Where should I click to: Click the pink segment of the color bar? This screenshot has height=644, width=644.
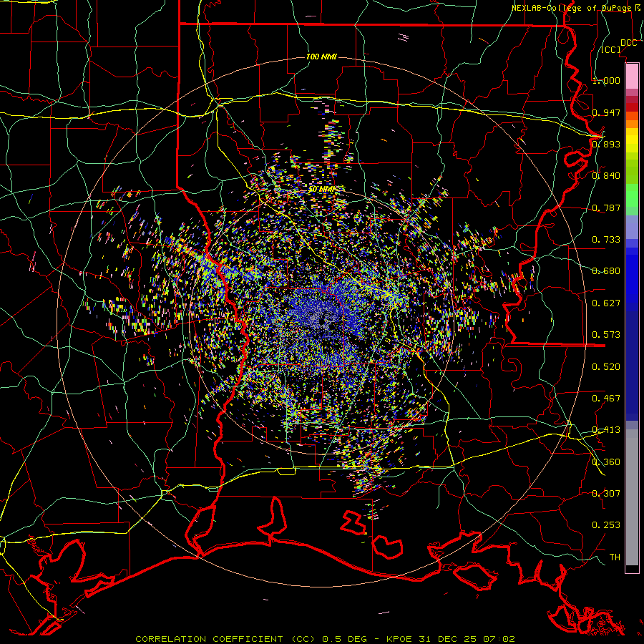[632, 76]
